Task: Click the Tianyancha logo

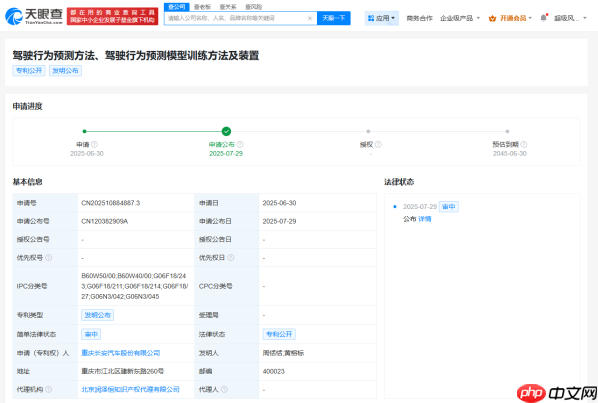Action: point(34,16)
